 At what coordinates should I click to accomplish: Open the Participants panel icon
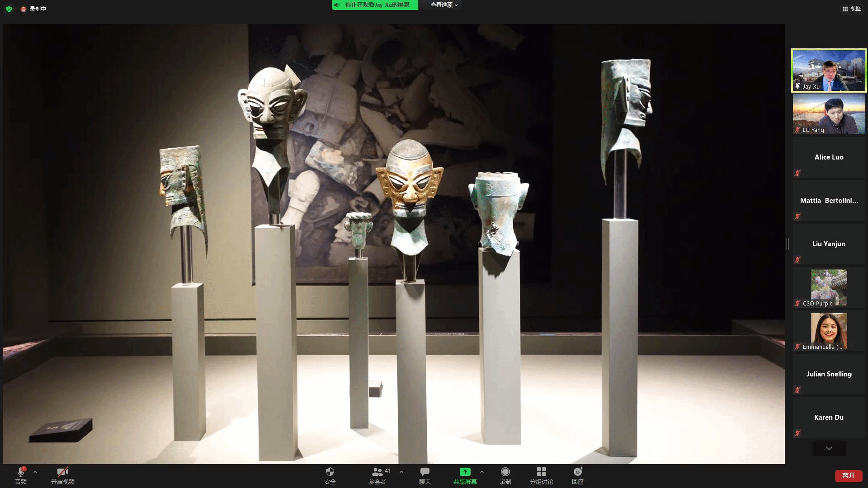377,472
